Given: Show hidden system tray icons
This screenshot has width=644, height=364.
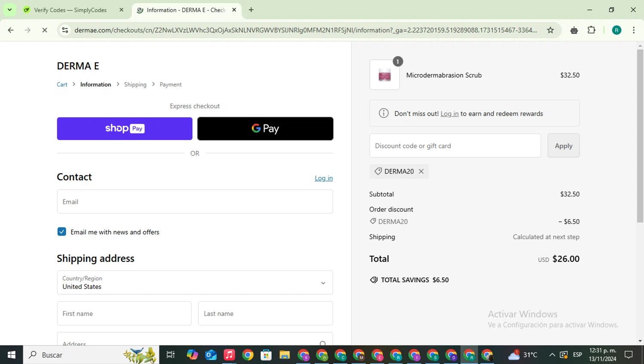Looking at the screenshot, I should 552,355.
